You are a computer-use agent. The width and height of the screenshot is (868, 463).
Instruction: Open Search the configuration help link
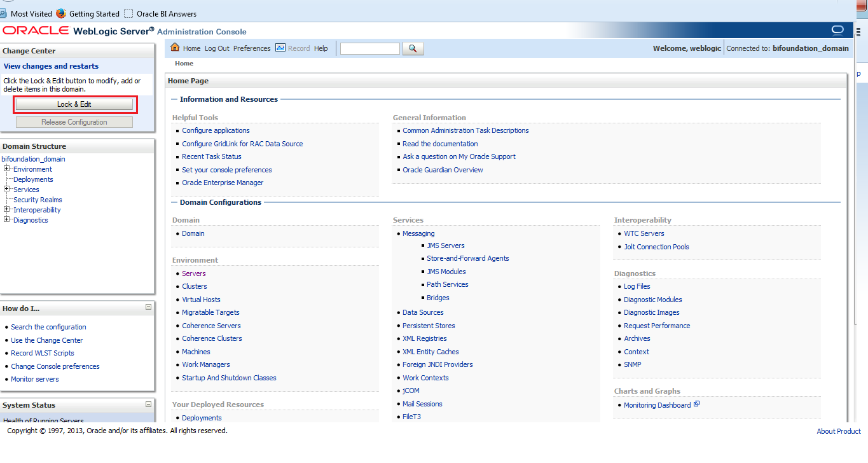point(48,327)
